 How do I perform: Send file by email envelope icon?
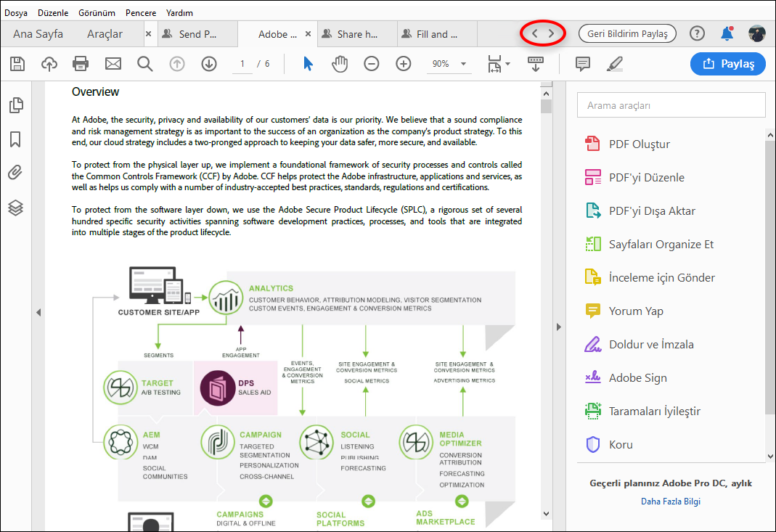pyautogui.click(x=113, y=64)
